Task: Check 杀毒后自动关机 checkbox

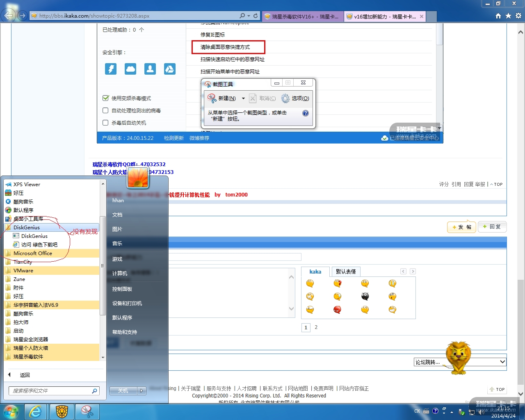Action: (105, 123)
